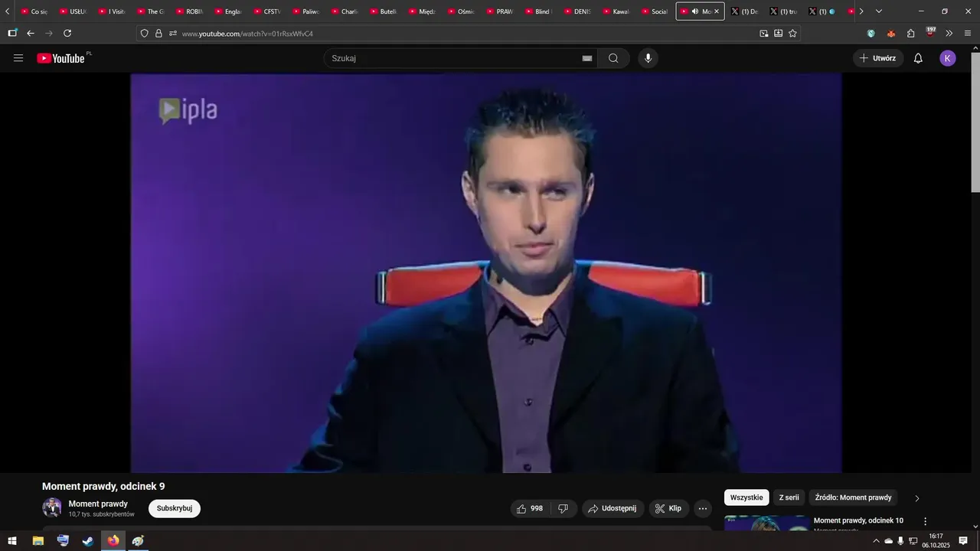The height and width of the screenshot is (551, 980).
Task: Click the page vertical scrollbar thumb
Action: (x=975, y=122)
